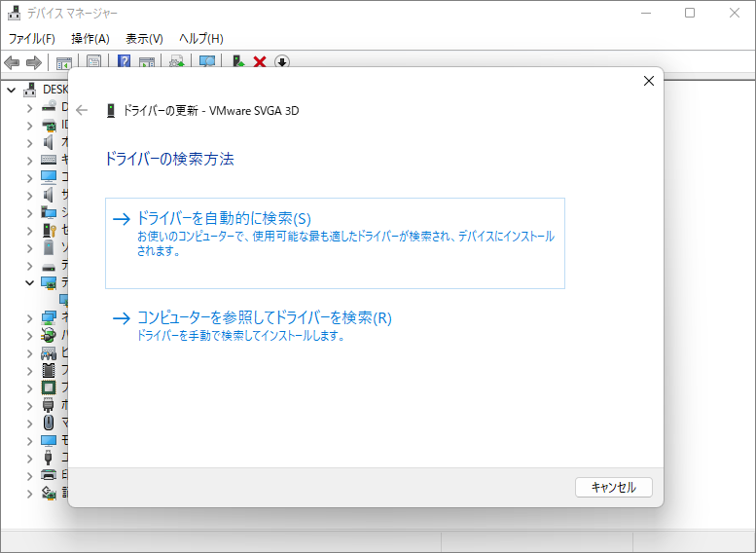Select the human interface devices gamepad icon
756x553 pixels.
point(49,353)
